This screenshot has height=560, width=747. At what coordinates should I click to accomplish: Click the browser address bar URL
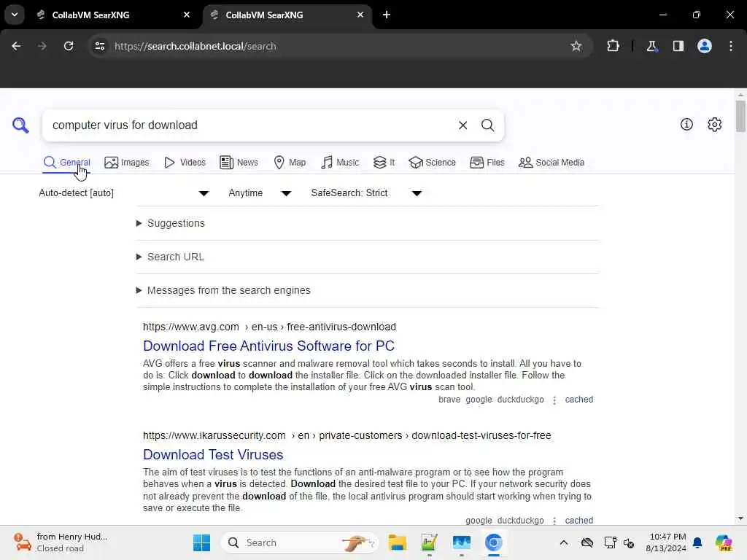click(x=196, y=46)
